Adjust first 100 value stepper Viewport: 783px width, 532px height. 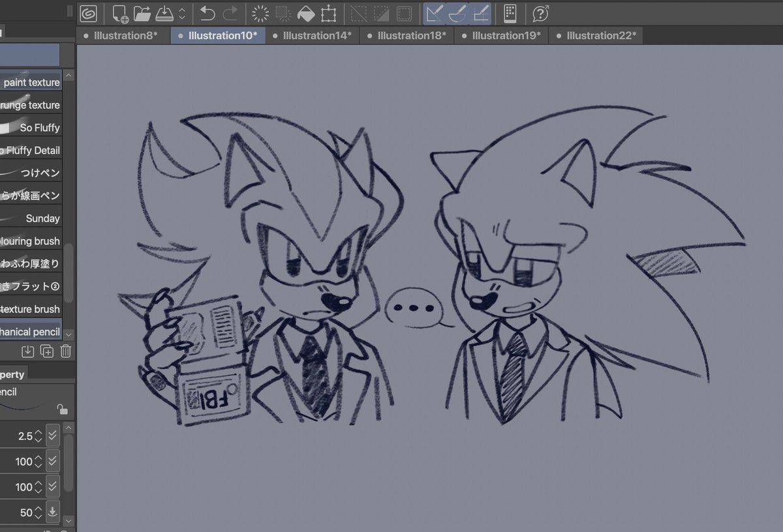(x=38, y=461)
